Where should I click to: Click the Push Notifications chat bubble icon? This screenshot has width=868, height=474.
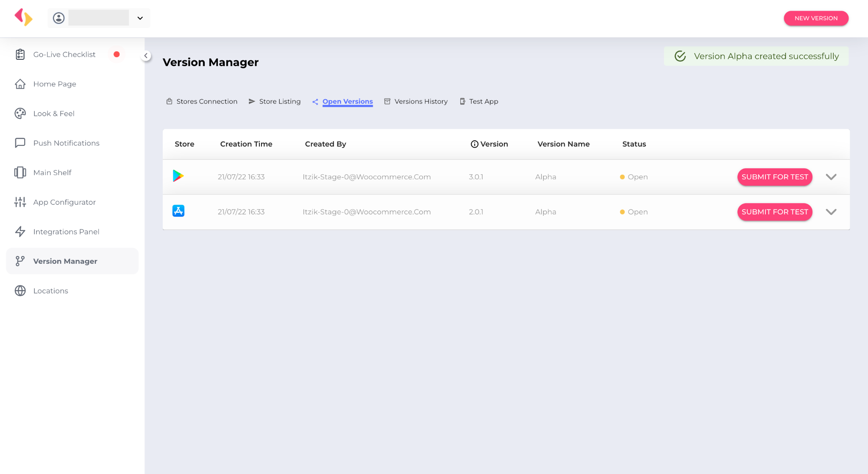20,143
